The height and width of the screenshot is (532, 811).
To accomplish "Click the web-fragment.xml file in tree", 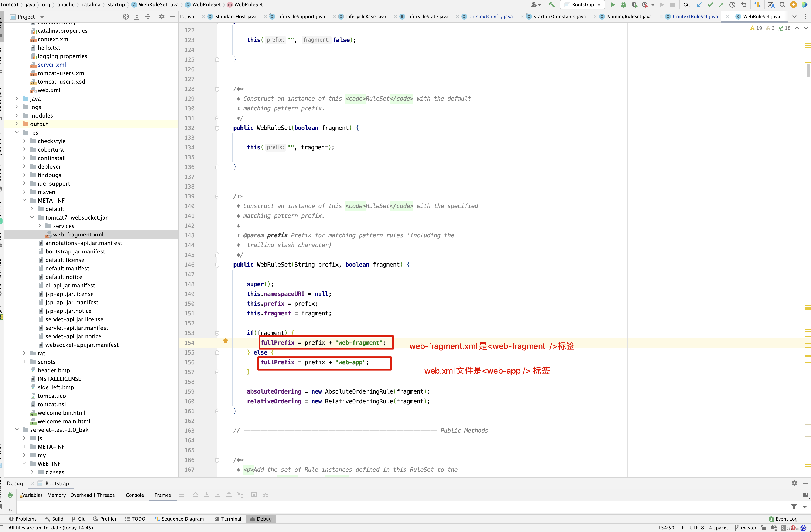I will pos(78,234).
